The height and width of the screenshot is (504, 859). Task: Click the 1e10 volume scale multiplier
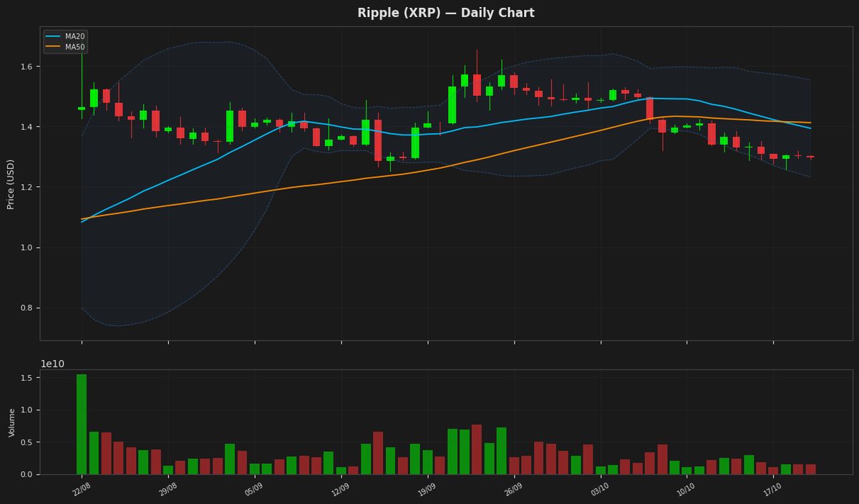click(x=52, y=364)
